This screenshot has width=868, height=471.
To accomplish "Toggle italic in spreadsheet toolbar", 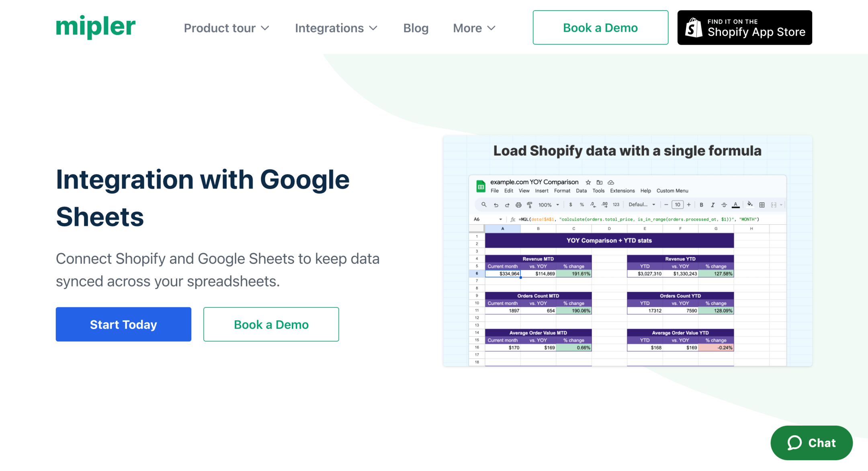I will click(712, 205).
